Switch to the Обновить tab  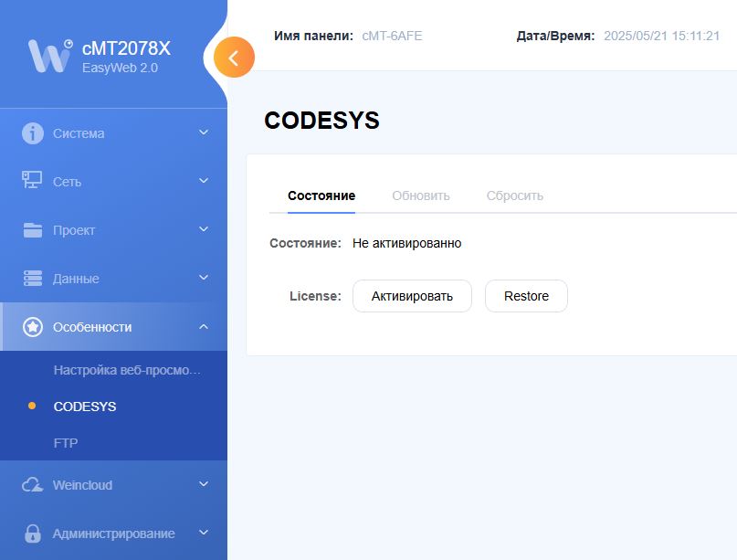tap(421, 195)
